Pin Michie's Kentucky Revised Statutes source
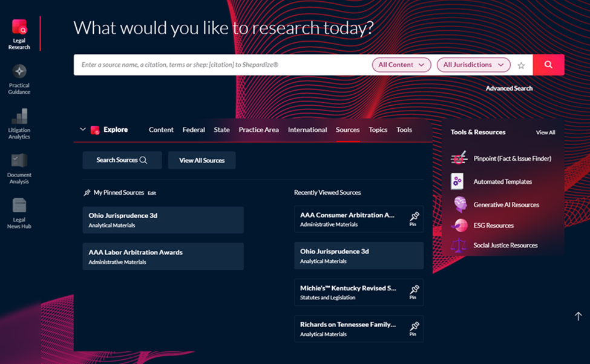 [414, 292]
